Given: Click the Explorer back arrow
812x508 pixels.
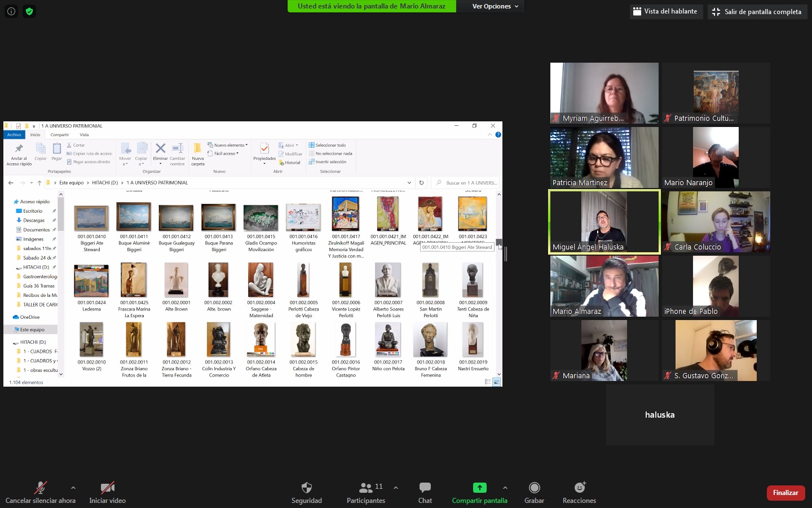Looking at the screenshot, I should [x=11, y=183].
